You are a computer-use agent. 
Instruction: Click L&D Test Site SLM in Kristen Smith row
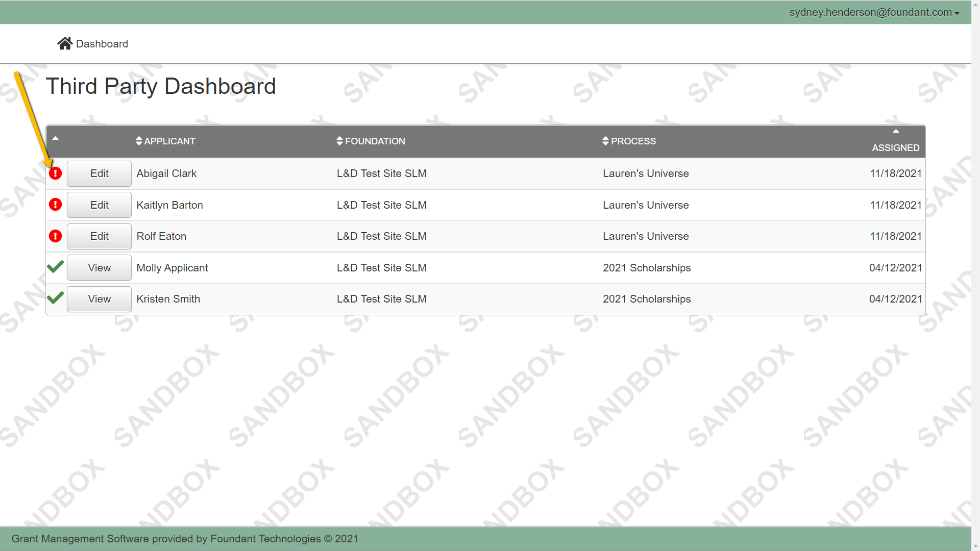tap(381, 299)
